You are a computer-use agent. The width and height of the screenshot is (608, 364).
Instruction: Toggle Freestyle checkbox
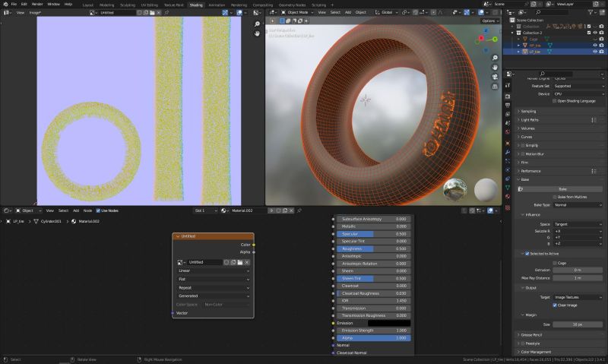523,343
